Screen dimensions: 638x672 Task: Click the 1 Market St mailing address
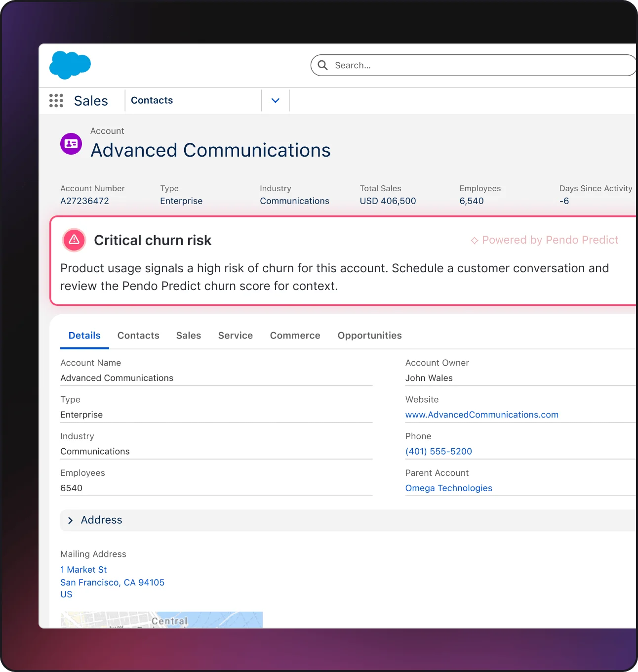[83, 570]
